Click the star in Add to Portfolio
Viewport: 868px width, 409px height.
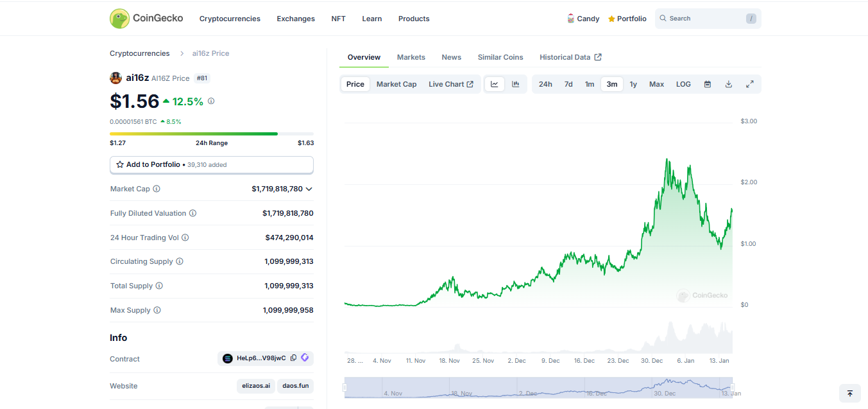coord(120,165)
